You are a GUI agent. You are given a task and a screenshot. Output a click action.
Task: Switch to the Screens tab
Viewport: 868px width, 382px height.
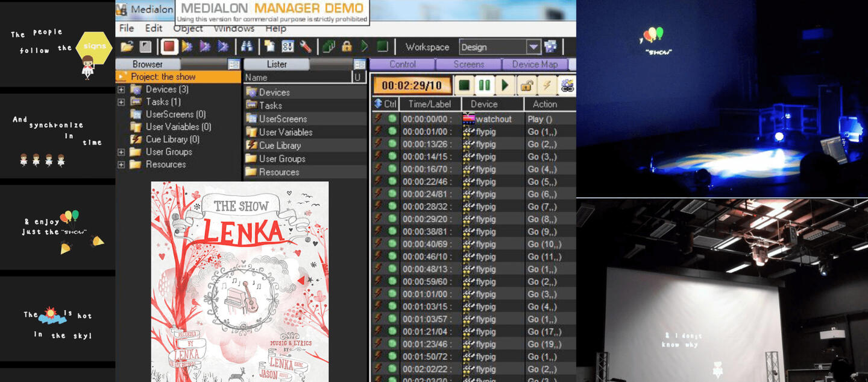tap(468, 65)
